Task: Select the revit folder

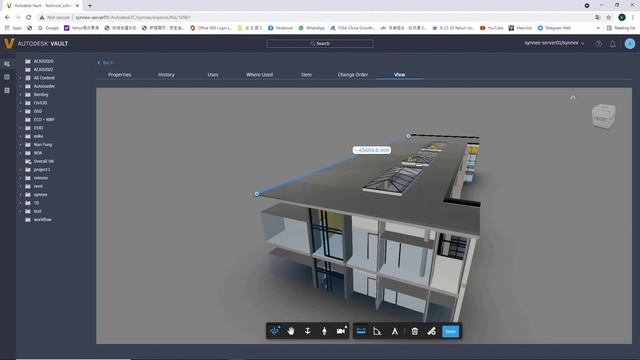Action: click(x=38, y=186)
